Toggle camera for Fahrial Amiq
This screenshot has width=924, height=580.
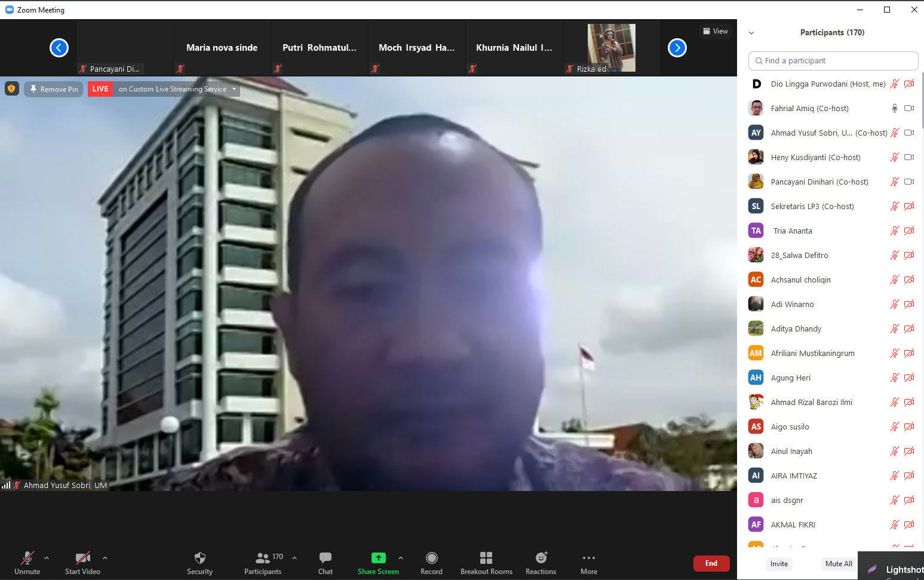click(x=909, y=108)
